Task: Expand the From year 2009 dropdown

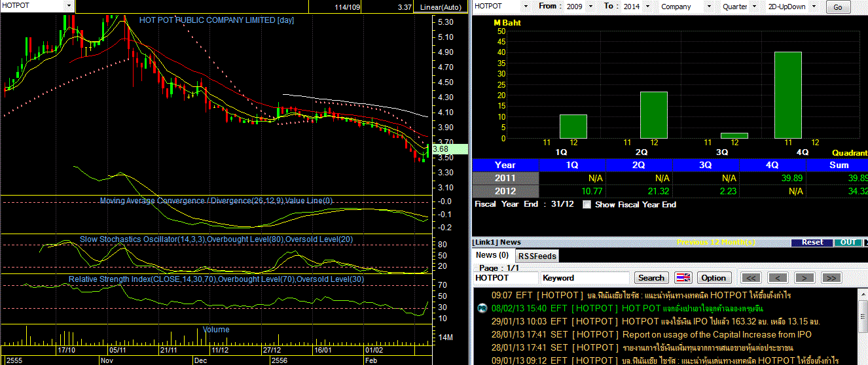Action: point(592,6)
